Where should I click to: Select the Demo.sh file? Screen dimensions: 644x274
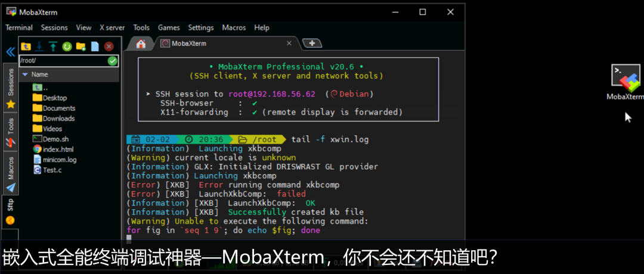pos(50,139)
